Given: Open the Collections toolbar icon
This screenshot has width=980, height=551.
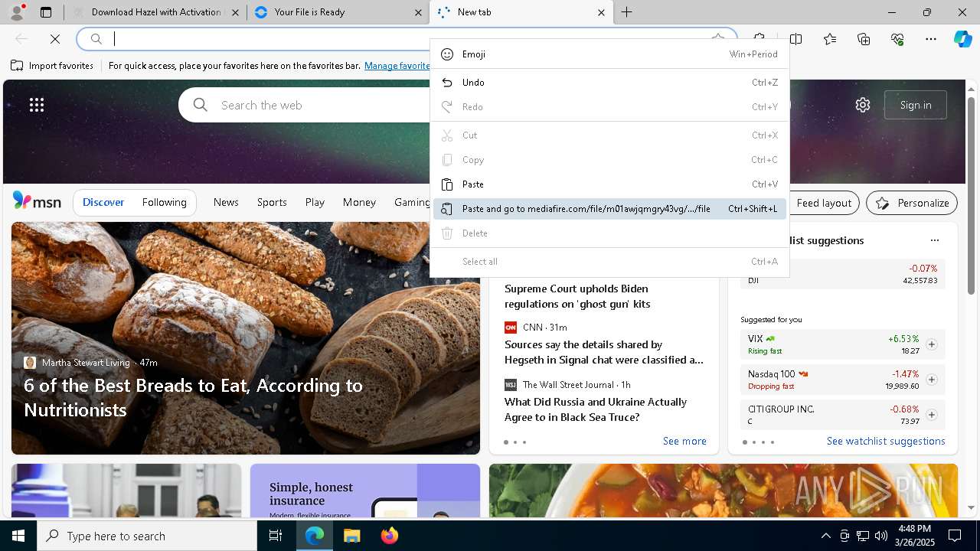Looking at the screenshot, I should [864, 39].
